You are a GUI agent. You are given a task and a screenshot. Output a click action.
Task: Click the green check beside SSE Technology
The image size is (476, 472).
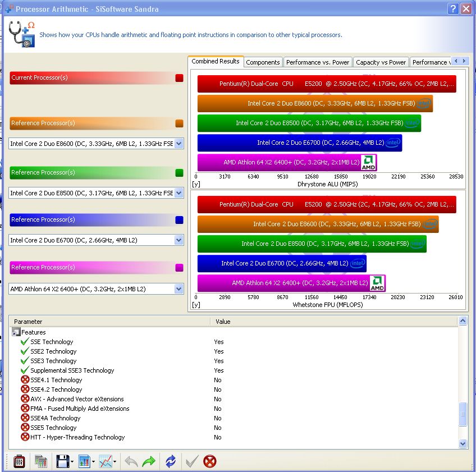pos(25,341)
